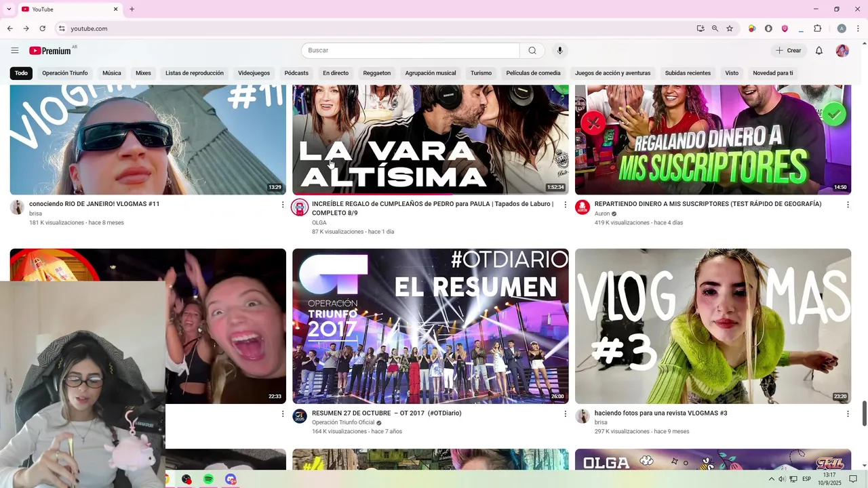Filter by Videojuegos chip
The height and width of the screenshot is (488, 868).
pos(254,73)
